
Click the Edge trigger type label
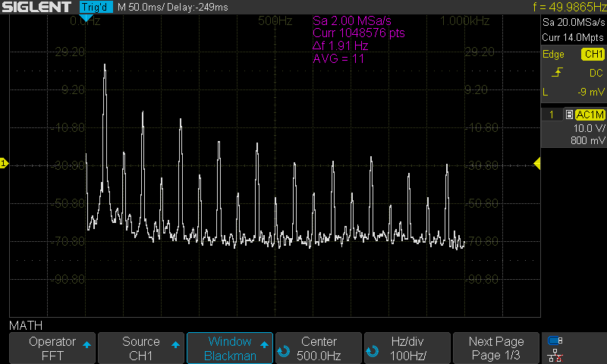(x=553, y=55)
